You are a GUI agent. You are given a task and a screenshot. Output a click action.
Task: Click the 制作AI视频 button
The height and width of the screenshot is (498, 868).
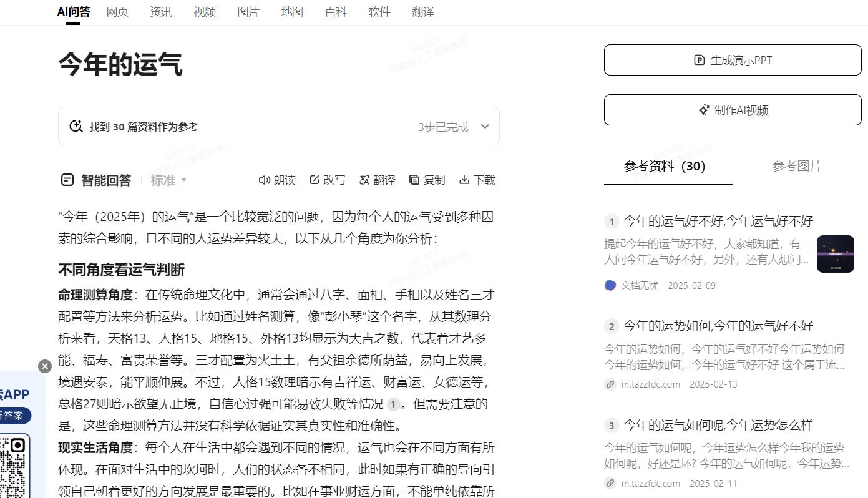733,110
